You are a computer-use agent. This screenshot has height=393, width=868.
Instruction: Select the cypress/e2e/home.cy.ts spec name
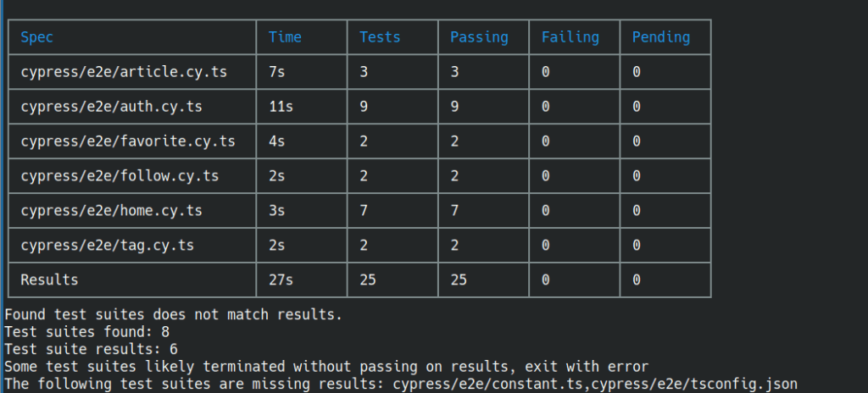click(111, 210)
